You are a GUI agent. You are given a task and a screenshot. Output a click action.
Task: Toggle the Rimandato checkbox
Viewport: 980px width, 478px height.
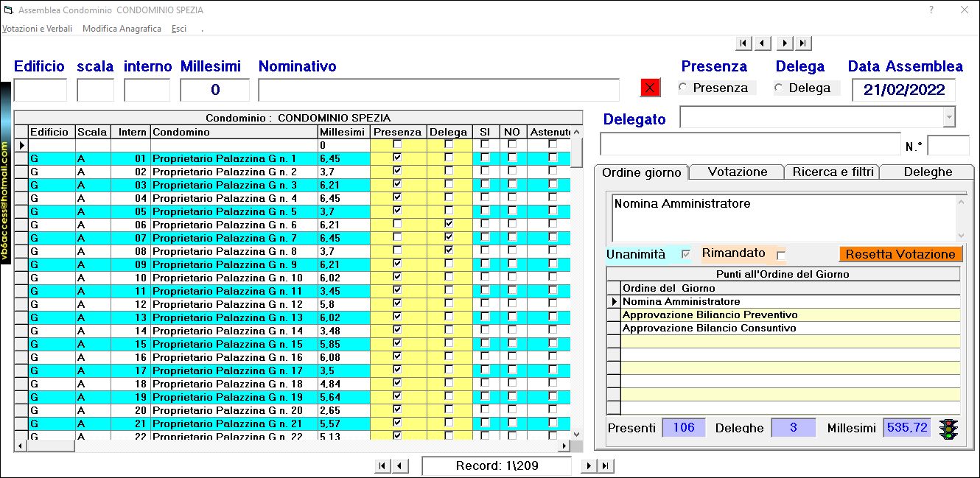point(781,255)
